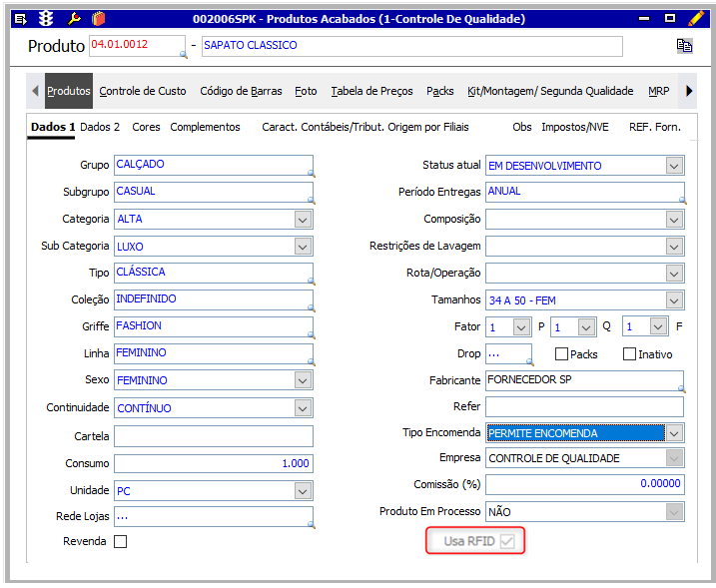
Task: Open the Status atual dropdown
Action: coord(674,166)
